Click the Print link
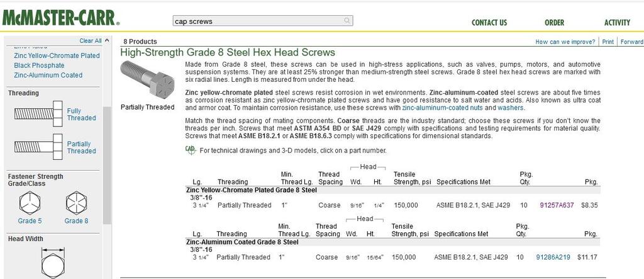 [x=608, y=42]
